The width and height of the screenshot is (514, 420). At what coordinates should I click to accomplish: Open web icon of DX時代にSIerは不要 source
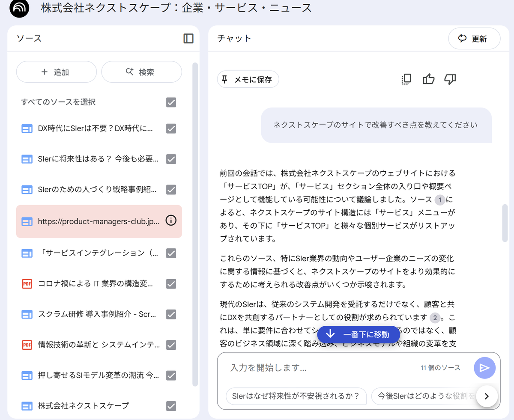tap(27, 128)
